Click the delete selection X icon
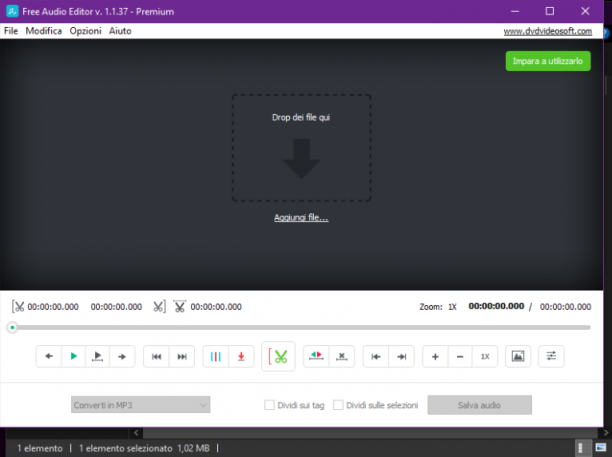 tap(342, 356)
